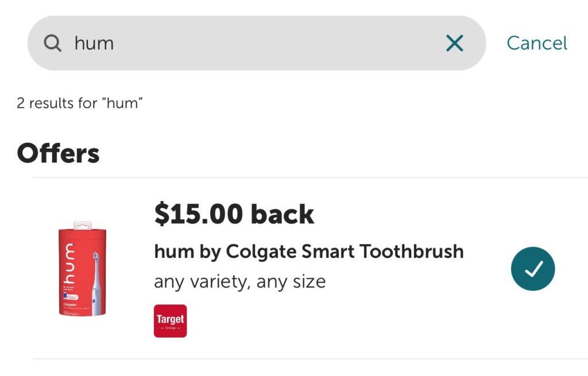Select the Offers section header

[x=58, y=152]
